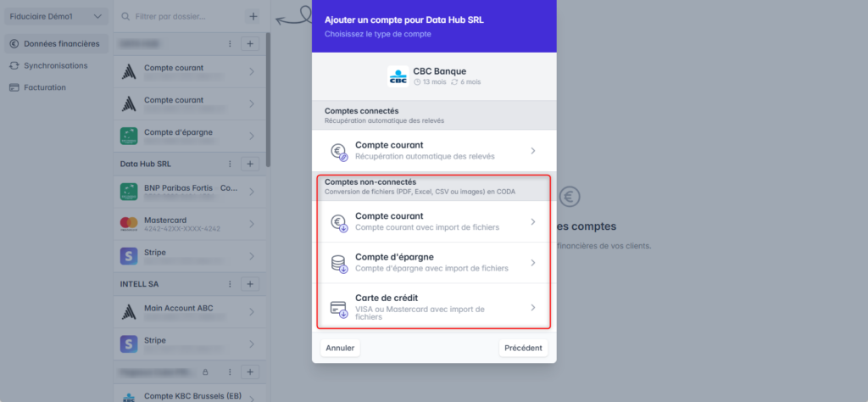
Task: Expand the Carte de crédit option chevron
Action: (532, 308)
